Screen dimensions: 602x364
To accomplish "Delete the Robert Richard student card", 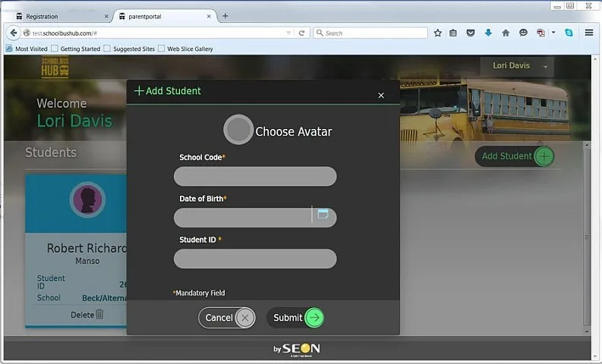I will click(87, 315).
